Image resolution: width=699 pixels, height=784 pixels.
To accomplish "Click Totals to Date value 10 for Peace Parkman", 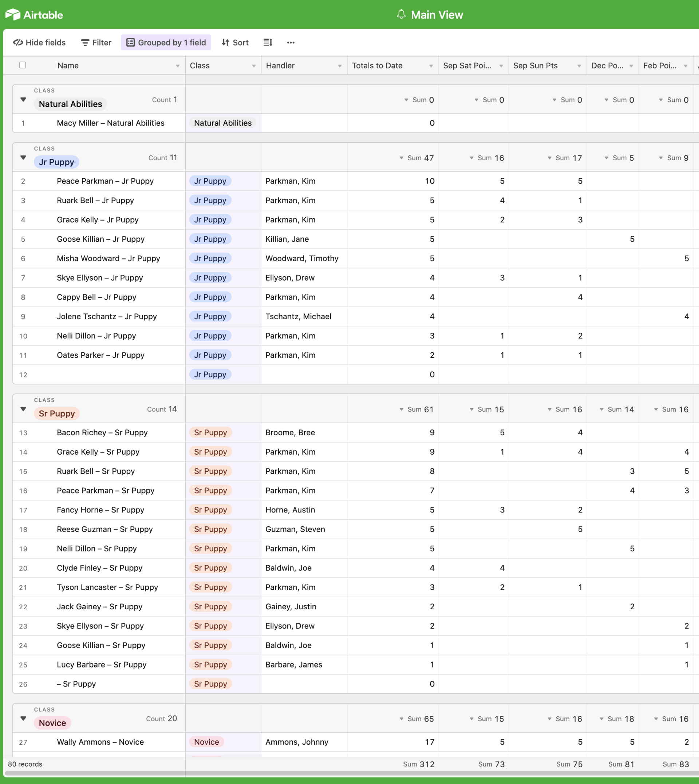I will 430,181.
